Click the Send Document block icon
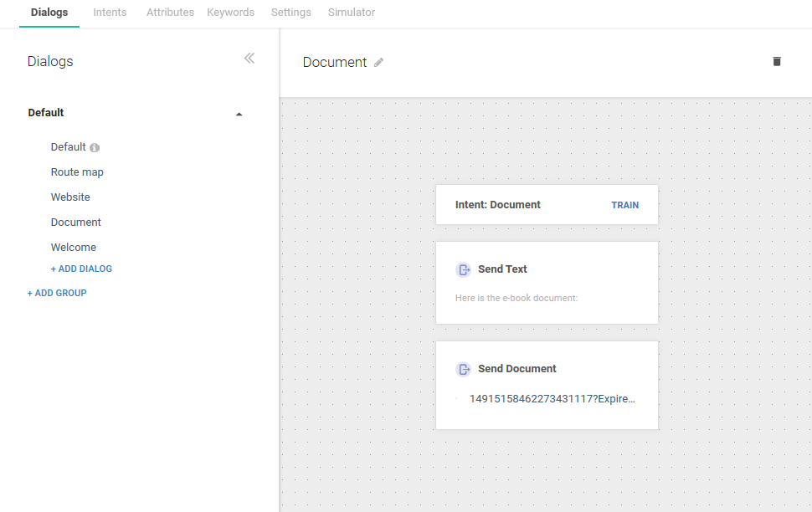This screenshot has height=512, width=812. 463,369
